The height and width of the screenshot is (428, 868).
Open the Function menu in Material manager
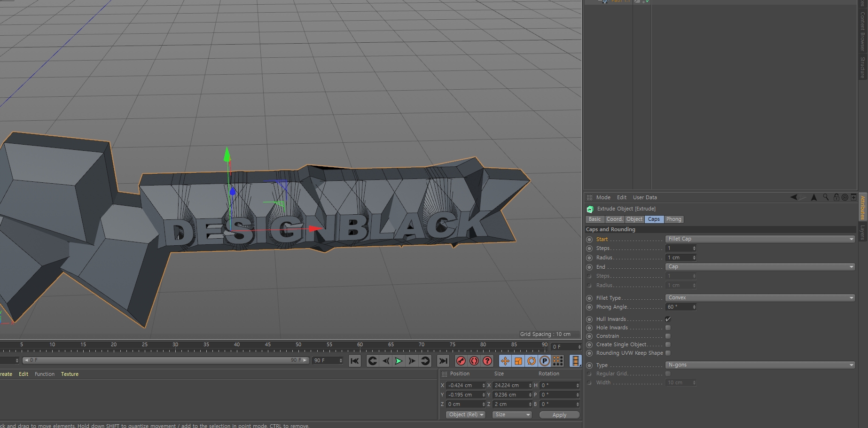point(45,374)
